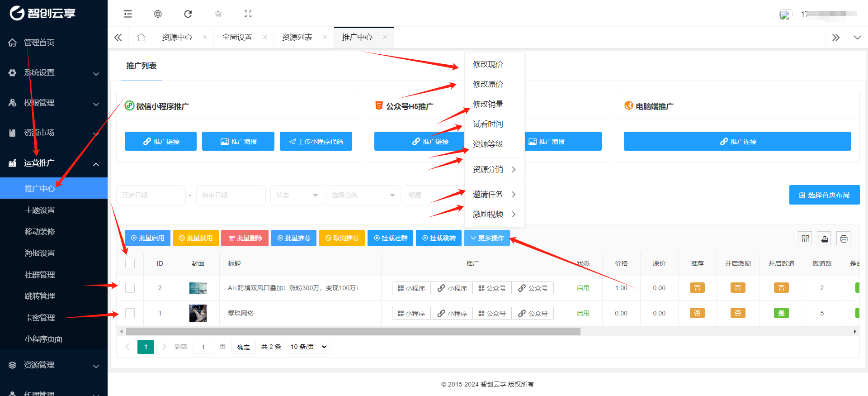868x396 pixels.
Task: Check the row ID 1 checkbox
Action: tap(130, 313)
